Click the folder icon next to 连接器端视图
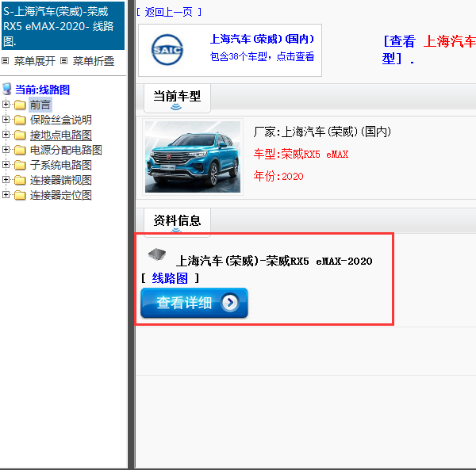This screenshot has height=470, width=476. 20,181
